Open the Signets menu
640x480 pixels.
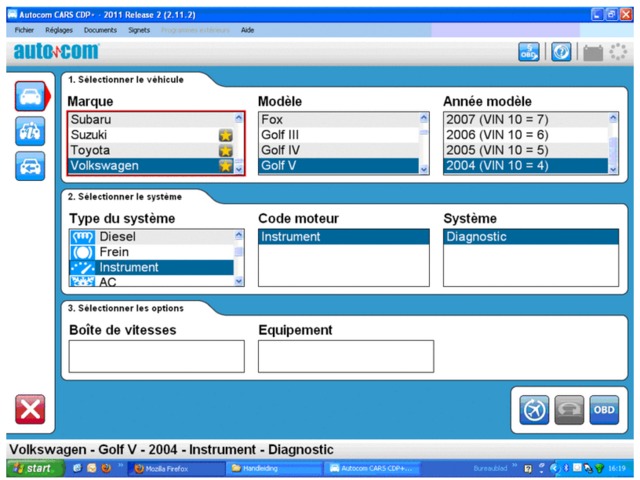(x=139, y=30)
